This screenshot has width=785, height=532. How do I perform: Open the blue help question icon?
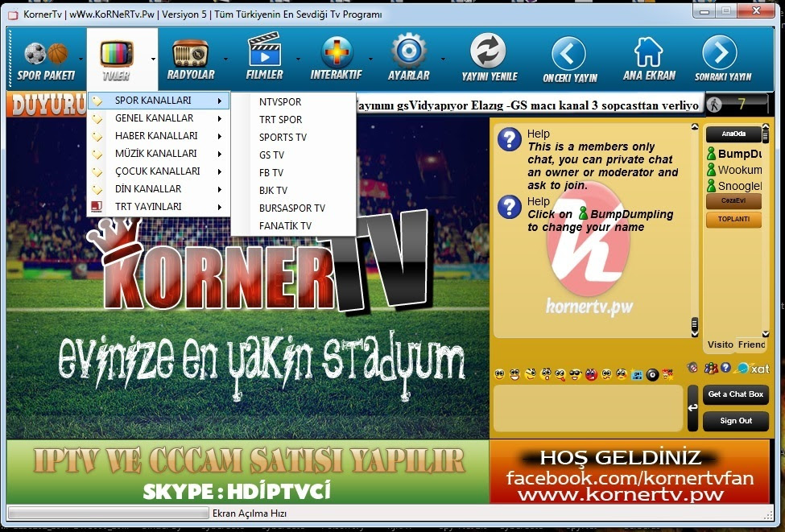(726, 368)
